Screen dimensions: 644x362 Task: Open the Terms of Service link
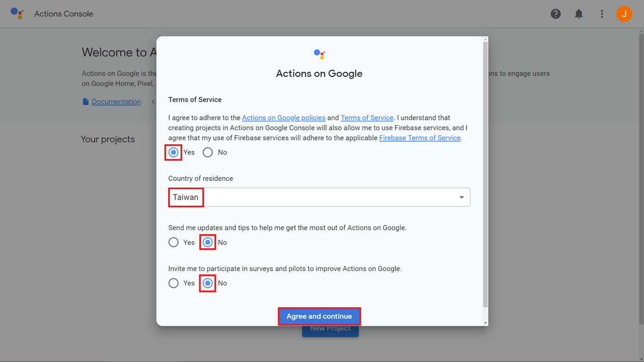click(x=367, y=118)
